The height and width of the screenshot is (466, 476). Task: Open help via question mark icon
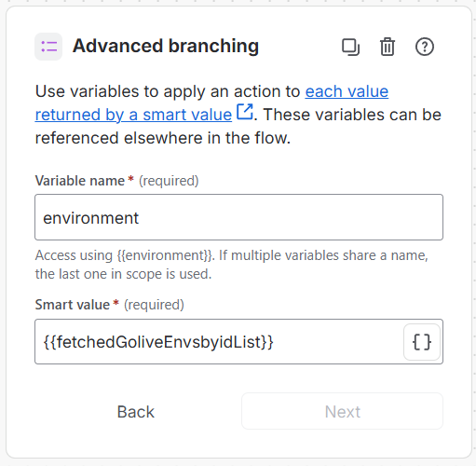tap(425, 47)
